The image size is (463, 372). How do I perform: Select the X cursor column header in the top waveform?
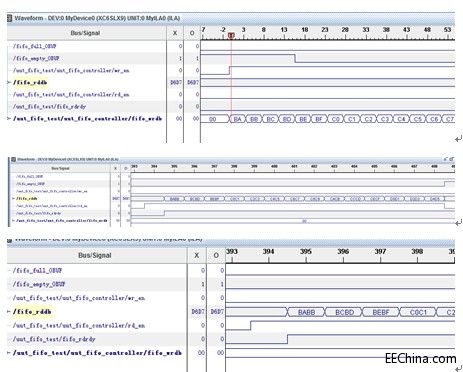click(x=175, y=33)
